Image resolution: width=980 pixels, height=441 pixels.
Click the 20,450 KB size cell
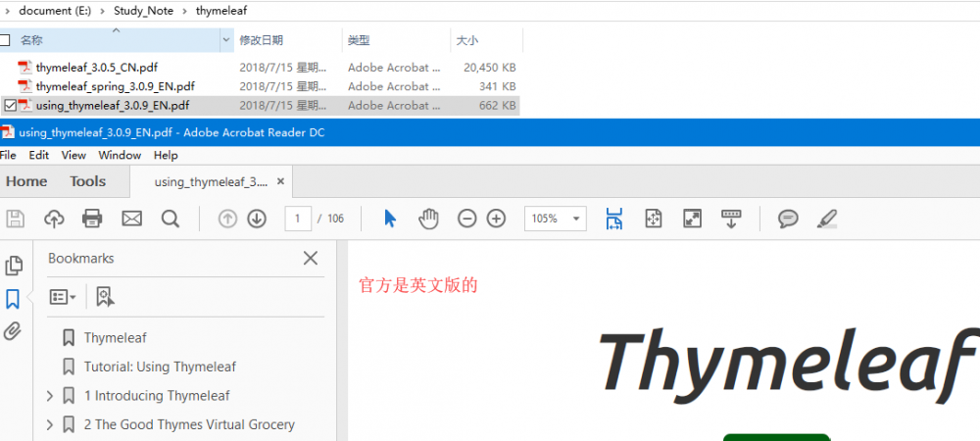[x=489, y=68]
